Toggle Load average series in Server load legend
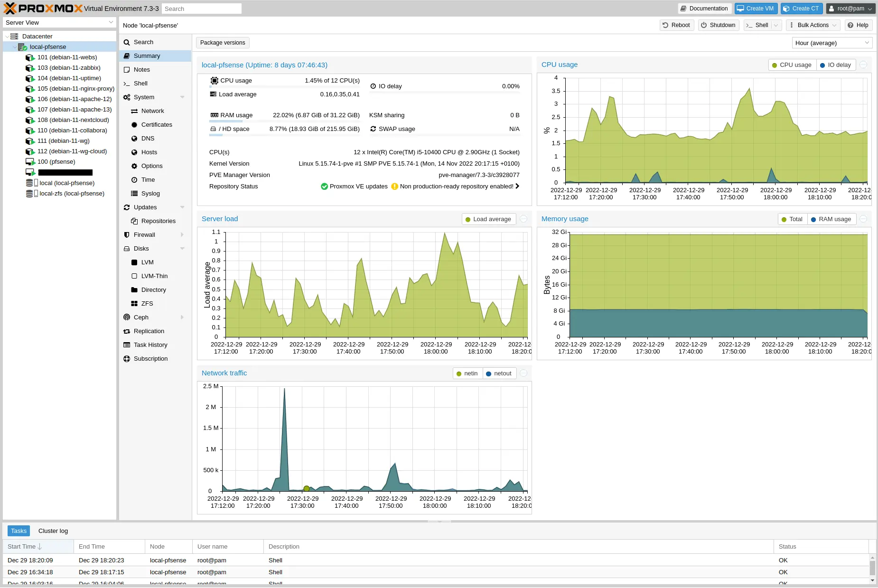878x588 pixels. click(488, 219)
